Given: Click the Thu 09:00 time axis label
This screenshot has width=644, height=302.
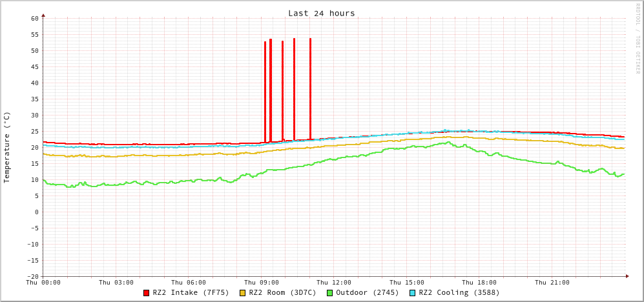Looking at the screenshot, I should click(262, 282).
